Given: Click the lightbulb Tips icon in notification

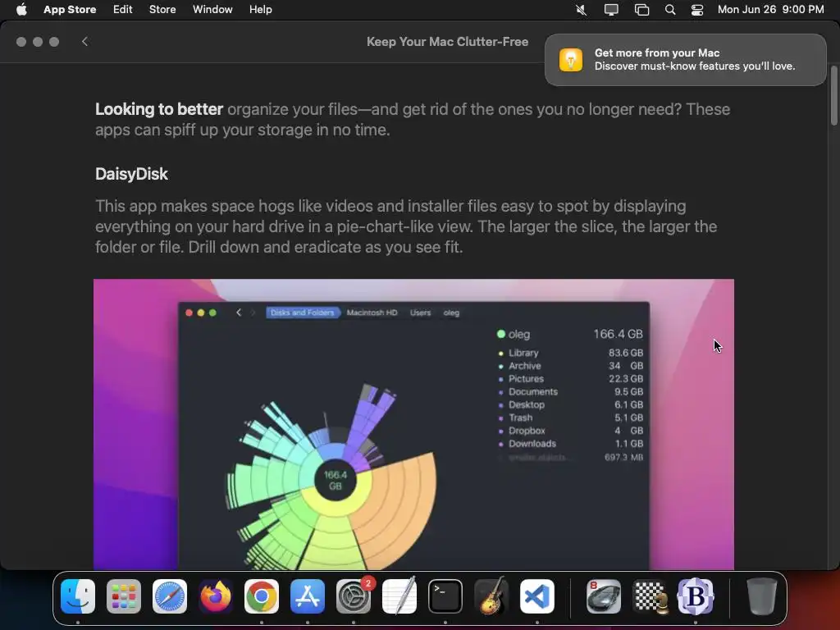Looking at the screenshot, I should (571, 59).
